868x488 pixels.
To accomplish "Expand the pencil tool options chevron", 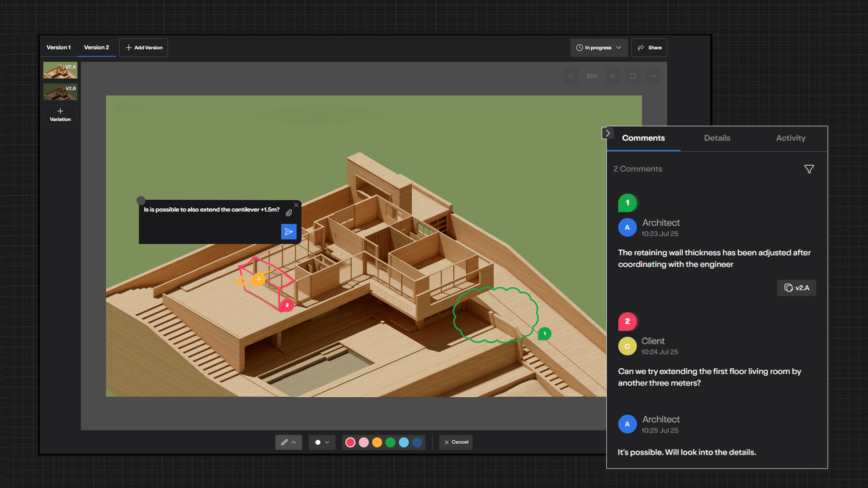I will [x=294, y=442].
